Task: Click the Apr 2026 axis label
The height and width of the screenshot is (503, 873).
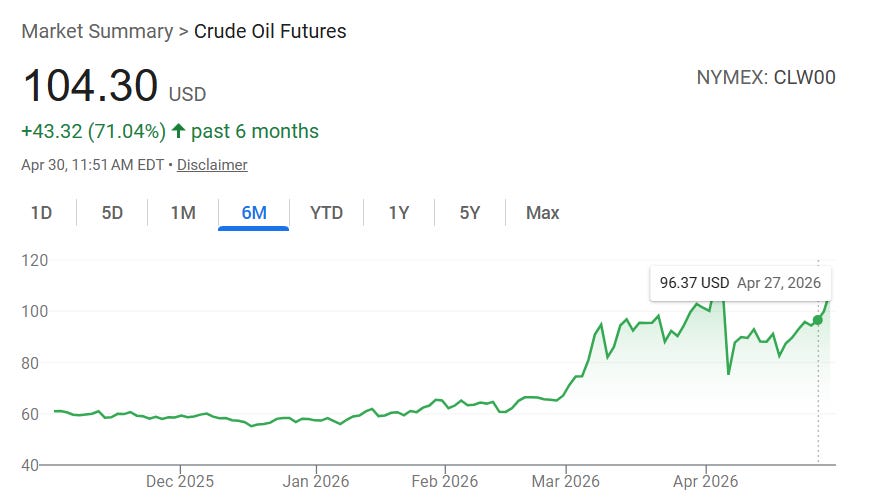Action: 705,481
